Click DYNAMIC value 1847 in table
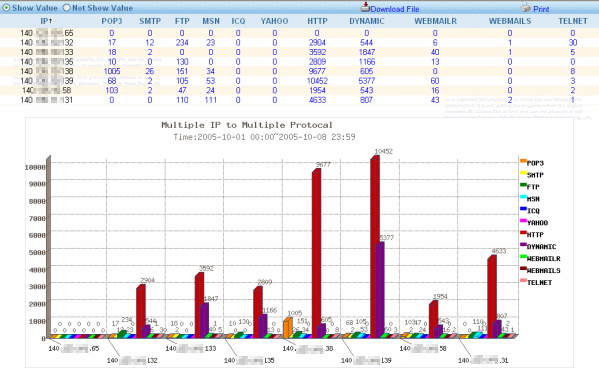The image size is (599, 371). coord(367,52)
